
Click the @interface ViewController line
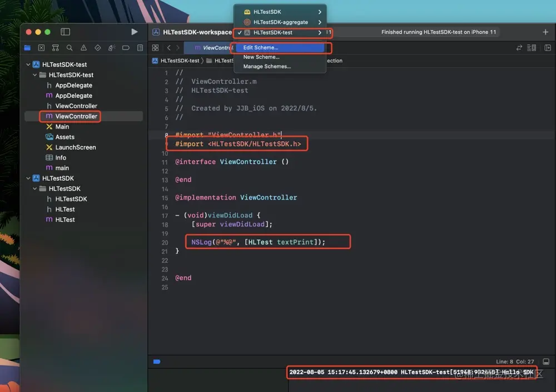pos(232,161)
